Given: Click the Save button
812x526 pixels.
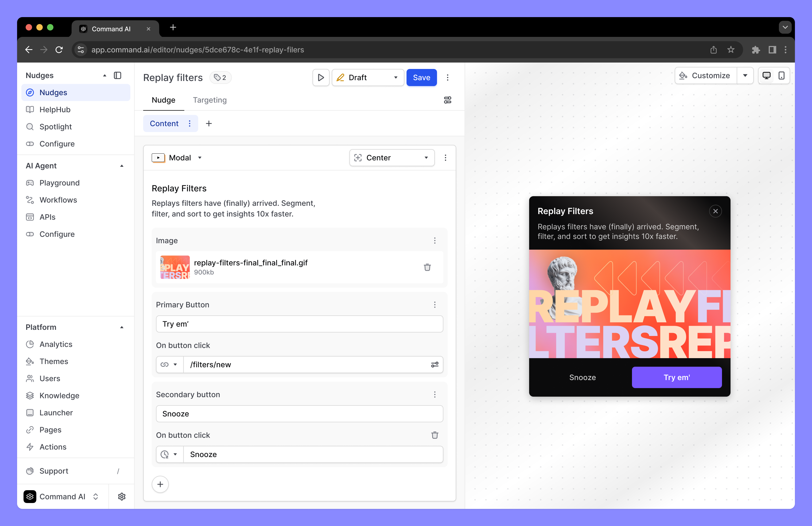Looking at the screenshot, I should tap(421, 78).
